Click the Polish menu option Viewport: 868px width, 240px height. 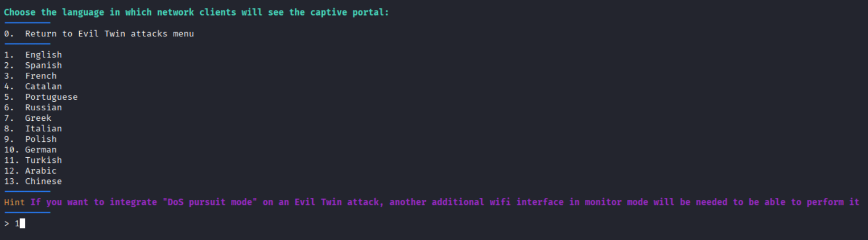pyautogui.click(x=41, y=139)
